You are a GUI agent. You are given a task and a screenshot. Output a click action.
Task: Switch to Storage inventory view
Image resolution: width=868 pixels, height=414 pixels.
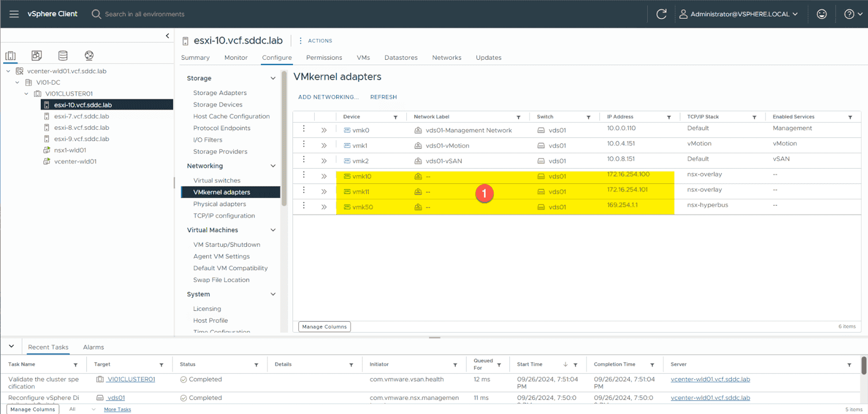click(x=63, y=55)
